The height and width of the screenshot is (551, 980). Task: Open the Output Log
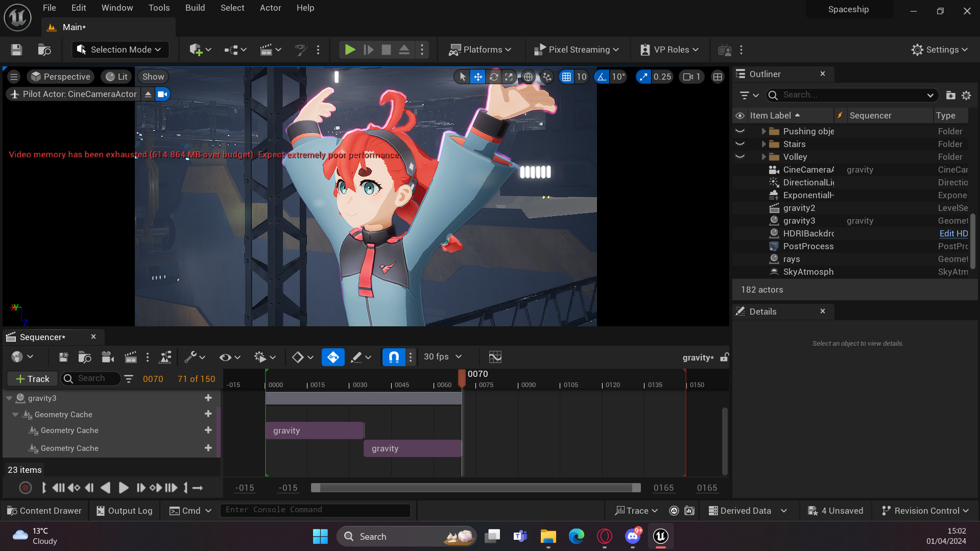pos(125,511)
